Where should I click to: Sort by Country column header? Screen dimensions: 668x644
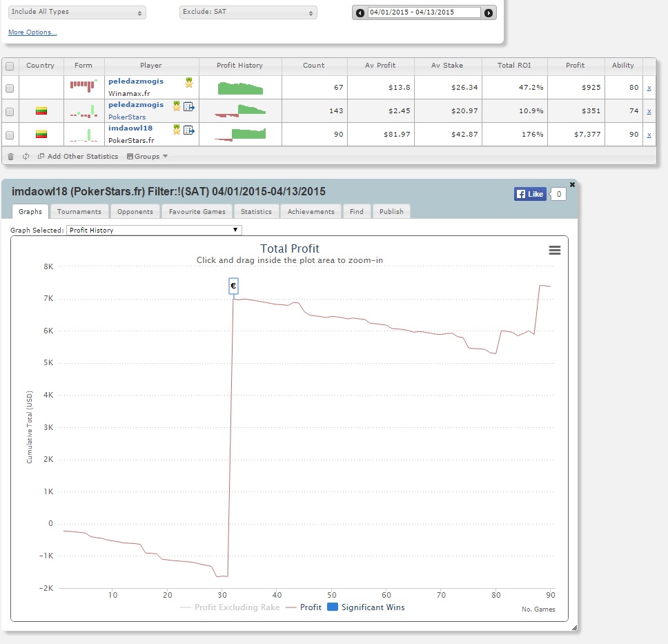[x=41, y=66]
